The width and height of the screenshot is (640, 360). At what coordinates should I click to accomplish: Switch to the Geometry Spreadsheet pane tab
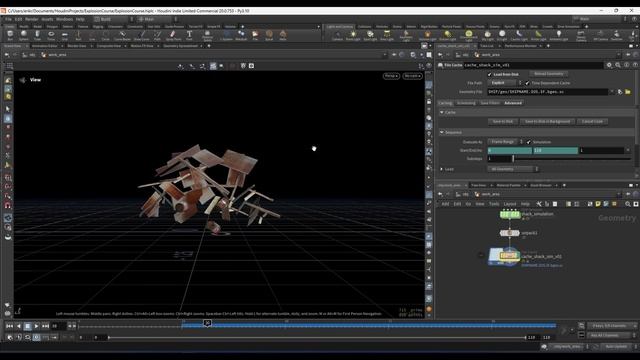coord(180,46)
